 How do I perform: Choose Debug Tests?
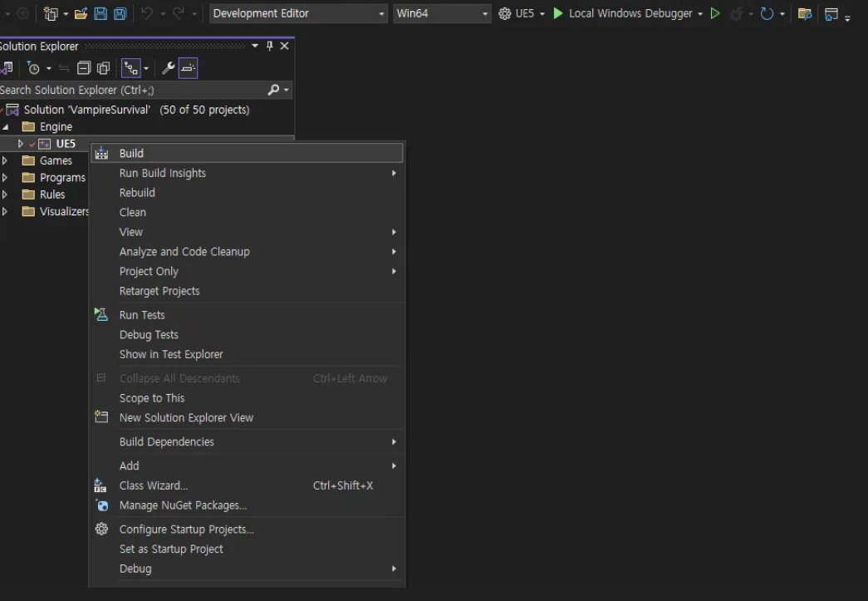coord(247,334)
